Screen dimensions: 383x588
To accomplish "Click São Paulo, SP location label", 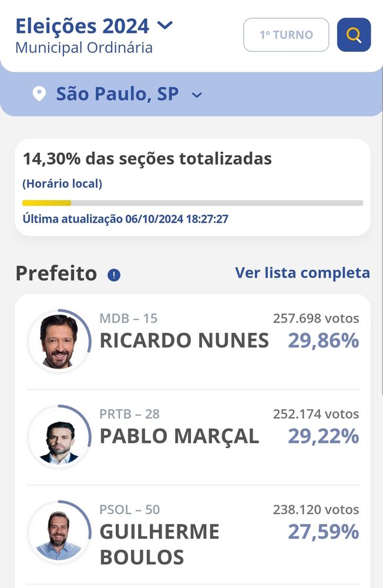I will pos(117,93).
